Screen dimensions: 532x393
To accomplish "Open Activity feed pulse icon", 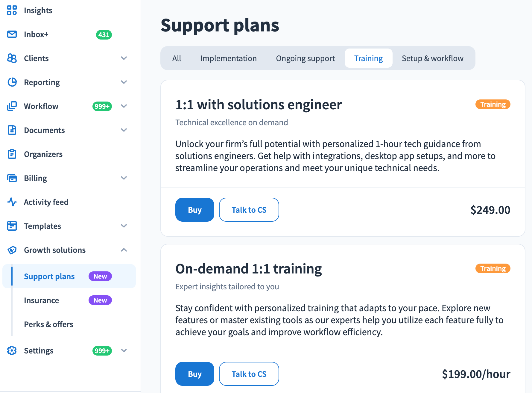I will point(12,202).
